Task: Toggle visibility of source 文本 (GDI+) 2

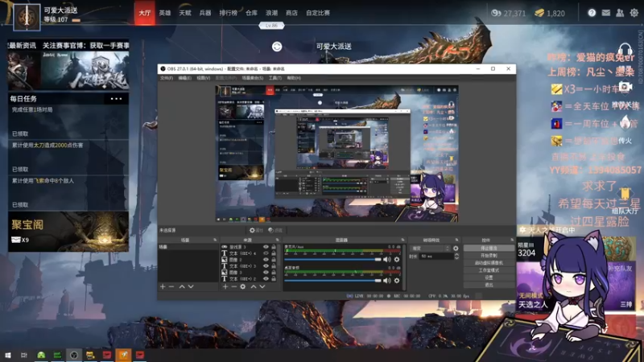Action: click(266, 278)
